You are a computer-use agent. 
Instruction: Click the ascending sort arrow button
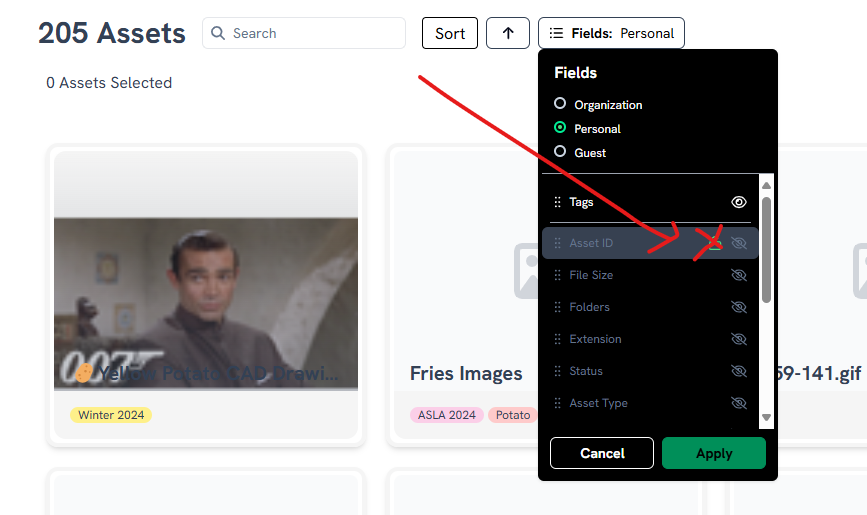508,33
